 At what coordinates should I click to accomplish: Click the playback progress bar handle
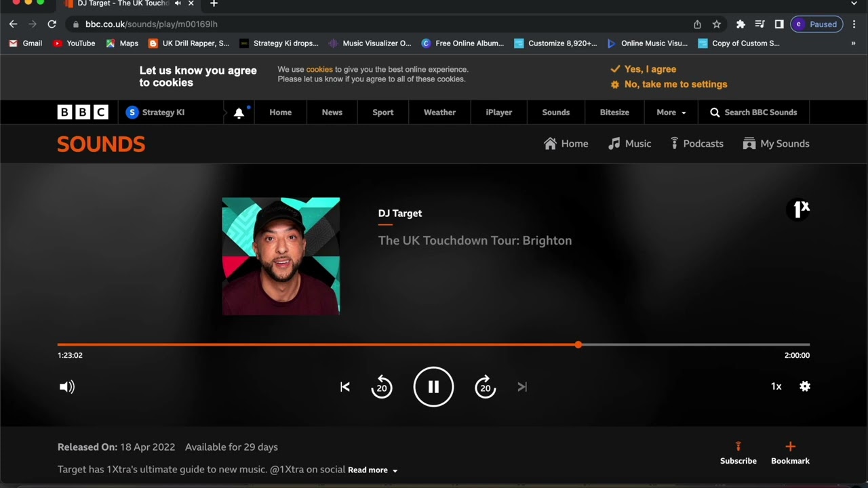pos(578,344)
